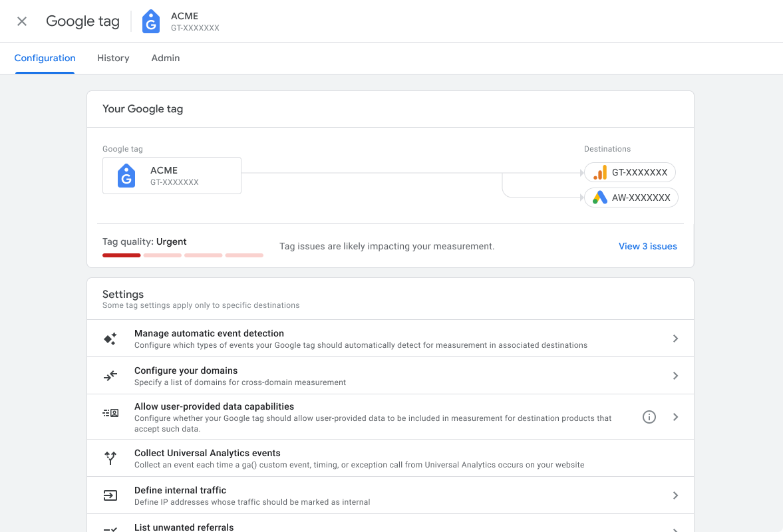Open the info tooltip for user-provided data
The image size is (783, 532).
click(649, 416)
